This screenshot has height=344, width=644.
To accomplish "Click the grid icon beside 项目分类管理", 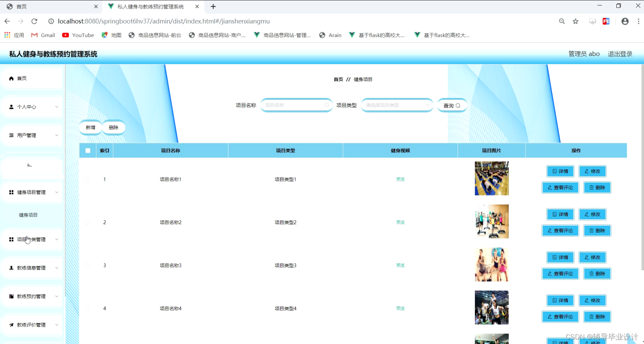I will (x=11, y=239).
